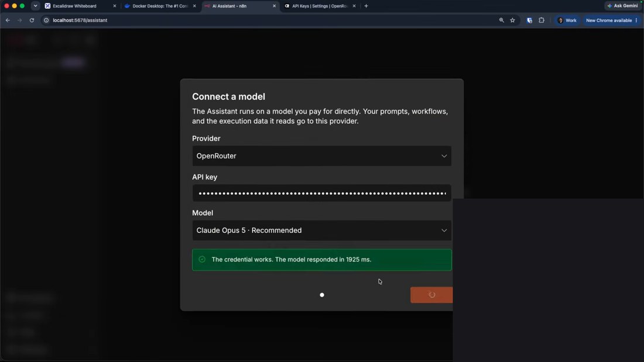The width and height of the screenshot is (644, 362).
Task: Open the zoom magnifier icon in address bar
Action: 501,20
